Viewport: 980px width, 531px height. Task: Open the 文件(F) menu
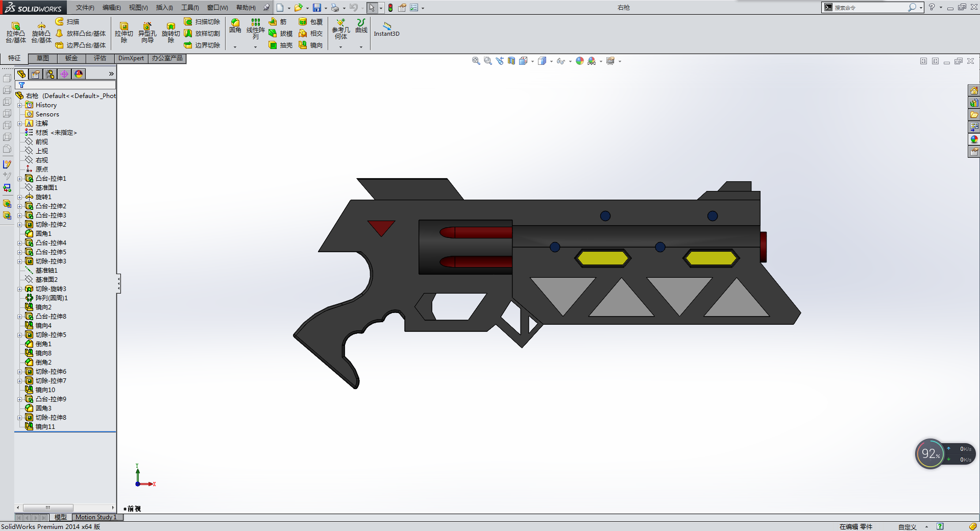coord(85,8)
